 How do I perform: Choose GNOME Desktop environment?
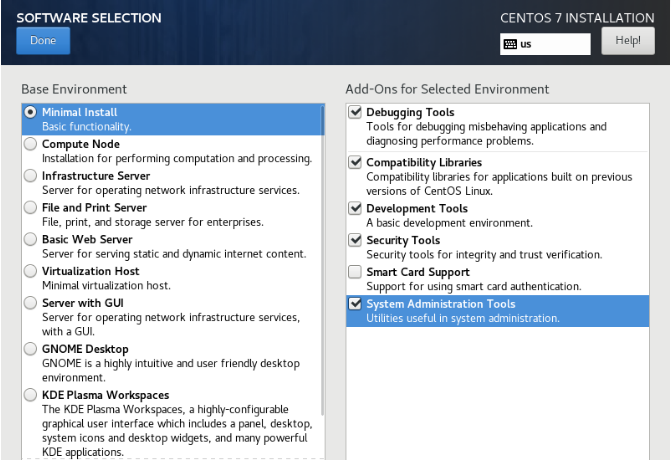[30, 349]
